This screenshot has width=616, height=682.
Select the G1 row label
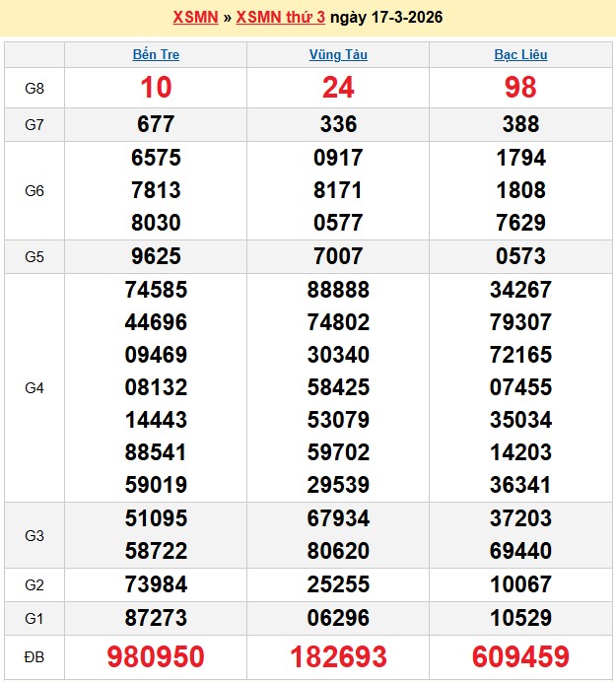tap(34, 618)
